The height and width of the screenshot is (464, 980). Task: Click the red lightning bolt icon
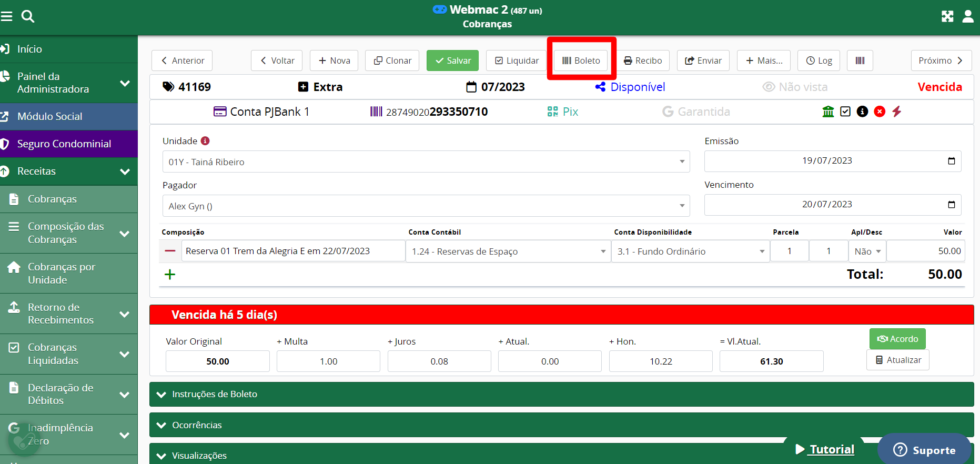(897, 112)
